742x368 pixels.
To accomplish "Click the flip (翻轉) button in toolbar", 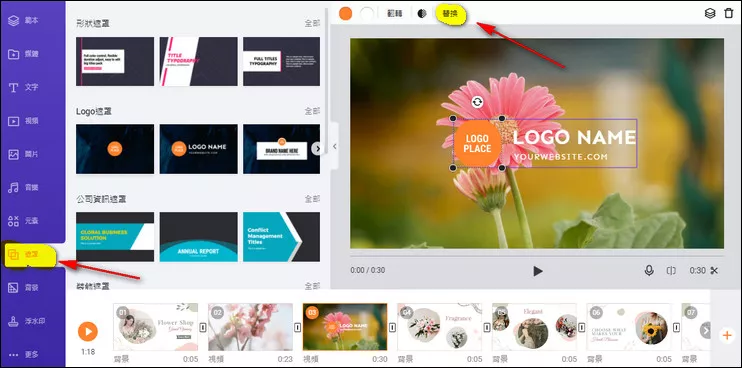I will (x=395, y=14).
